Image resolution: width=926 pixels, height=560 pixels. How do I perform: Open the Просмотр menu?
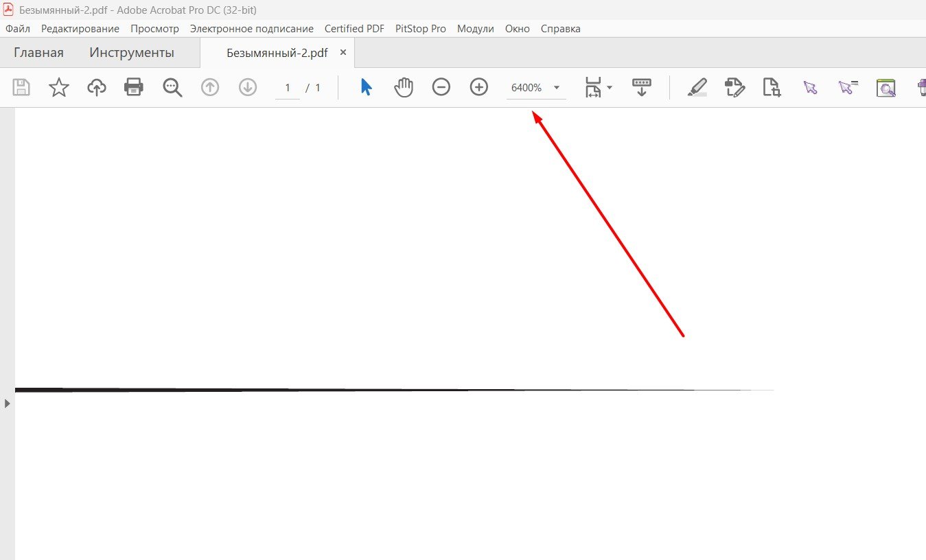tap(154, 29)
